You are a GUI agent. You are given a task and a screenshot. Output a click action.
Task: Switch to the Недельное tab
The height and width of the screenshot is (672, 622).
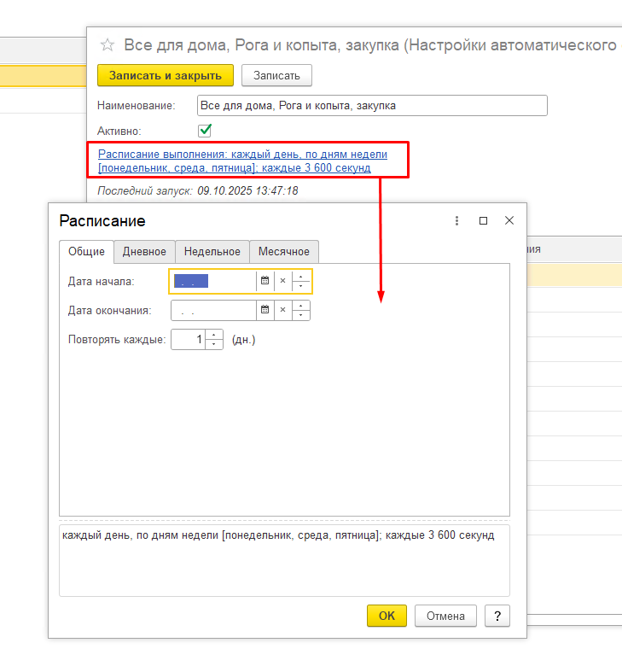point(212,252)
